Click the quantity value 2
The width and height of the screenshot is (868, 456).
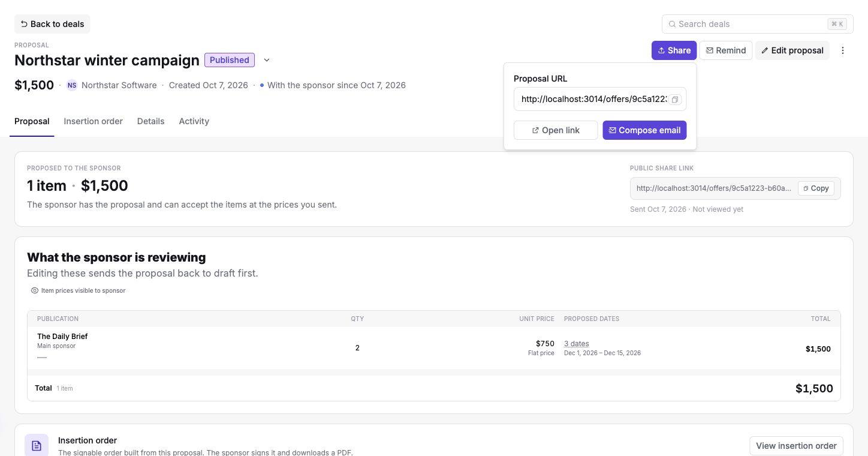[357, 348]
